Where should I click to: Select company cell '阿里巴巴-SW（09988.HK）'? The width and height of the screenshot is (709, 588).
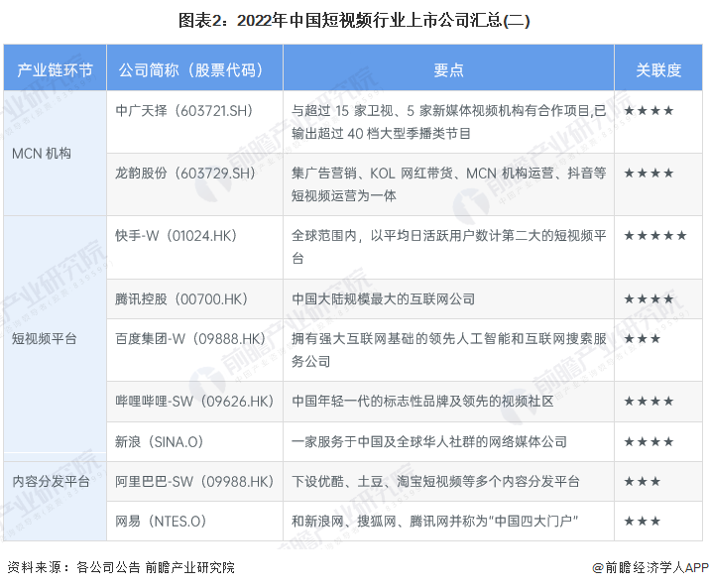pyautogui.click(x=194, y=482)
